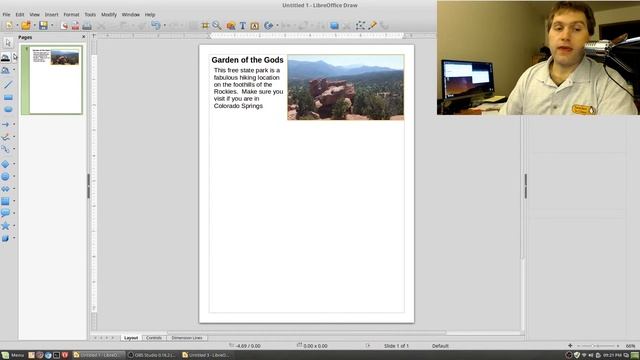Open the File menu
The height and width of the screenshot is (360, 640).
(x=7, y=15)
